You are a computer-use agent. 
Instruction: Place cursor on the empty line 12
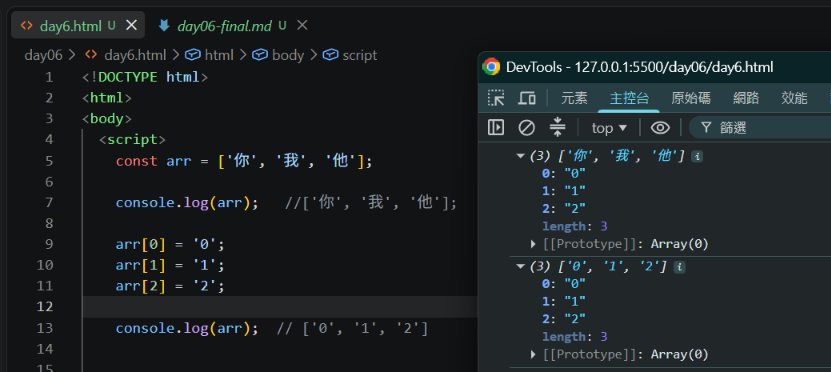[x=281, y=307]
